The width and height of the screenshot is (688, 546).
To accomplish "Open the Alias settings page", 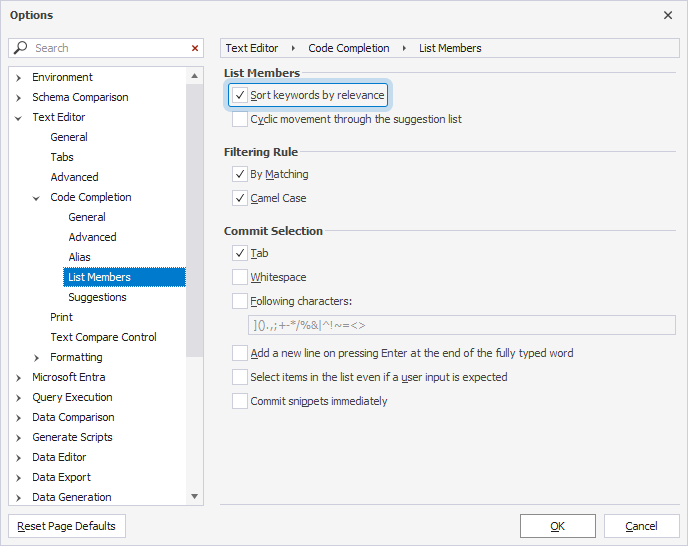I will 79,257.
